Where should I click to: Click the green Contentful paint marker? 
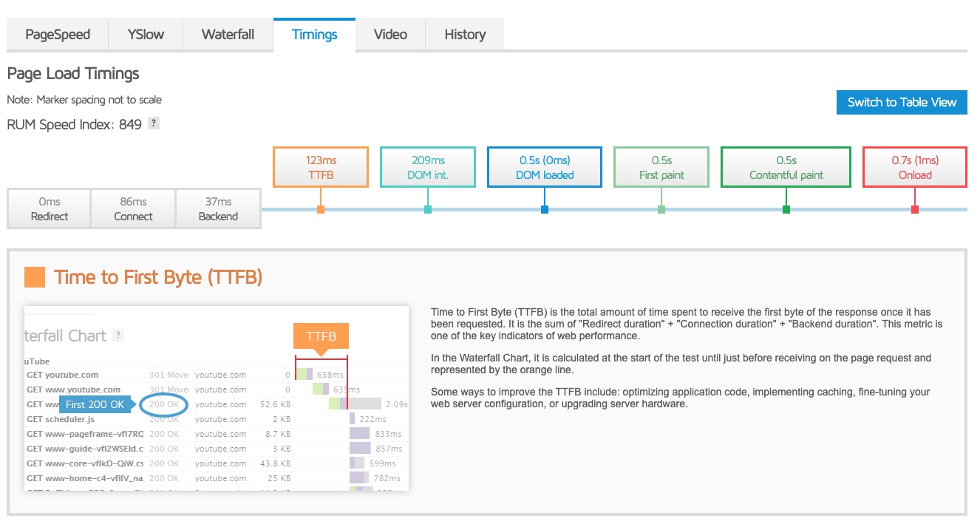click(786, 210)
